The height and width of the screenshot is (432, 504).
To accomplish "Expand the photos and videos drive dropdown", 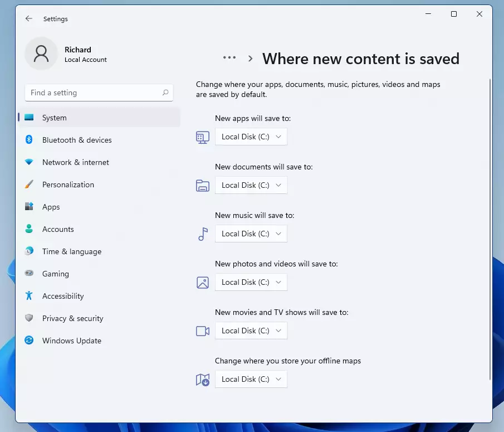I will click(251, 283).
